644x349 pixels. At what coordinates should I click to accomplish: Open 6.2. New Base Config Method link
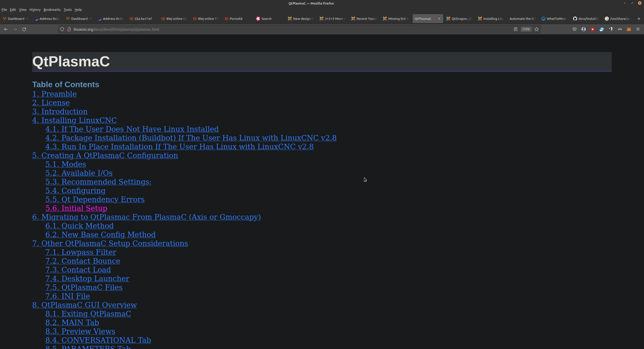pyautogui.click(x=100, y=234)
